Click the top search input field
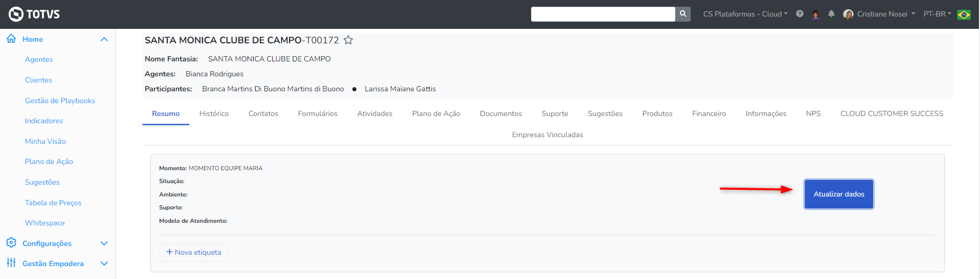The width and height of the screenshot is (980, 279). [603, 14]
